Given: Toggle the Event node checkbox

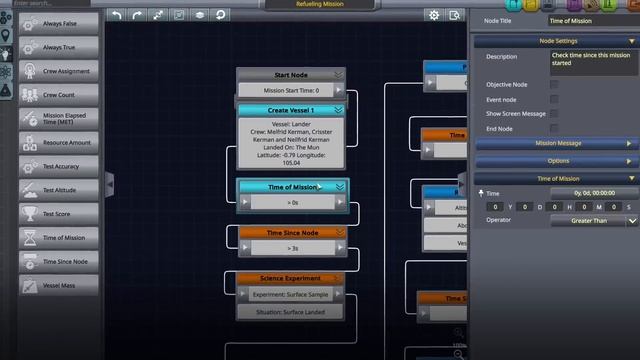Looking at the screenshot, I should [x=554, y=99].
